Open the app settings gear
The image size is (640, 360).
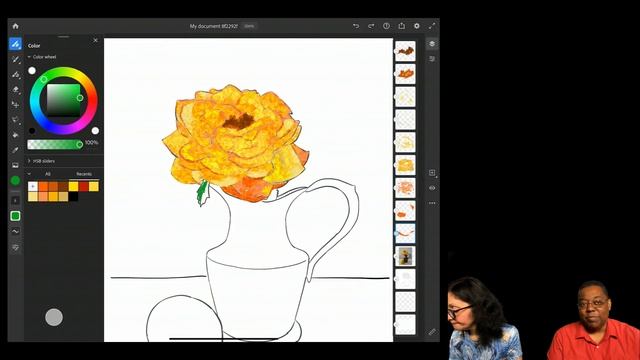pos(417,26)
